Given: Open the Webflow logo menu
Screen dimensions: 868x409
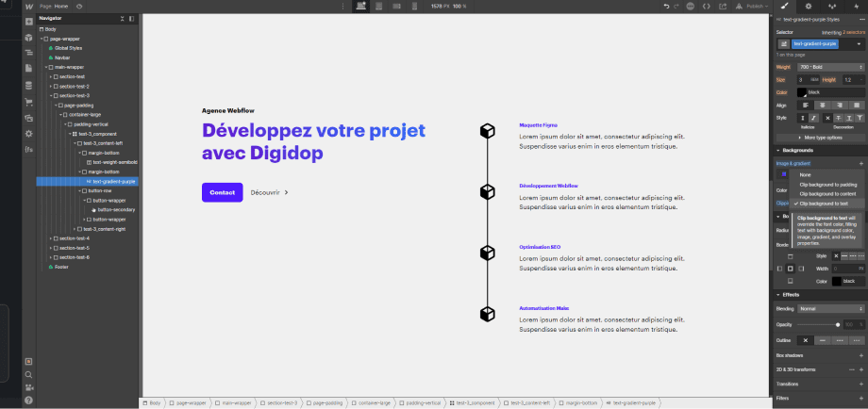Looking at the screenshot, I should pos(29,6).
